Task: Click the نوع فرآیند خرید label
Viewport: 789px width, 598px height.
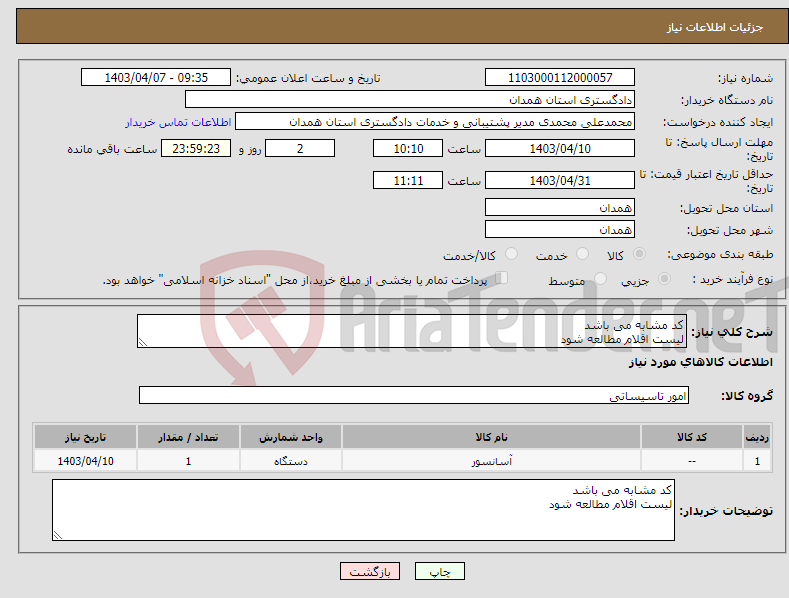Action: (x=733, y=279)
